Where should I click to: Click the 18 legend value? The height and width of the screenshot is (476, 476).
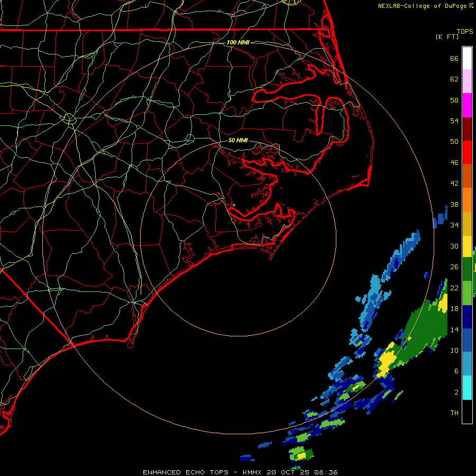(454, 309)
